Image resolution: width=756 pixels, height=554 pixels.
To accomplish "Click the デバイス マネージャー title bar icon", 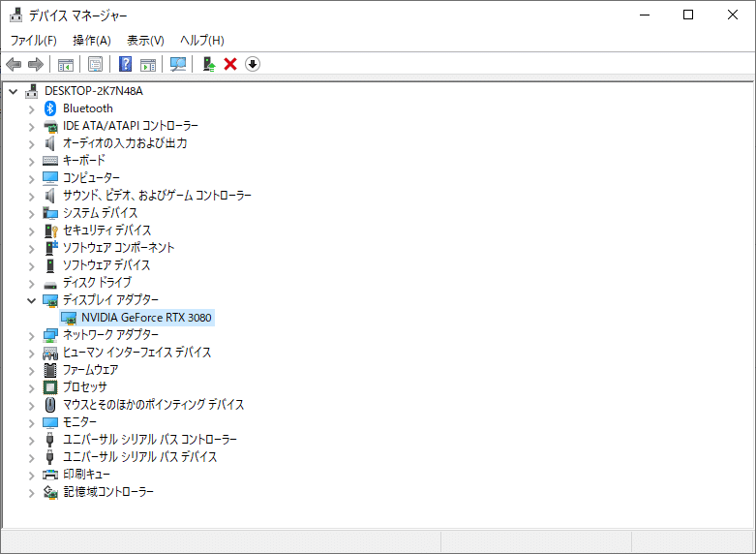I will (x=15, y=15).
